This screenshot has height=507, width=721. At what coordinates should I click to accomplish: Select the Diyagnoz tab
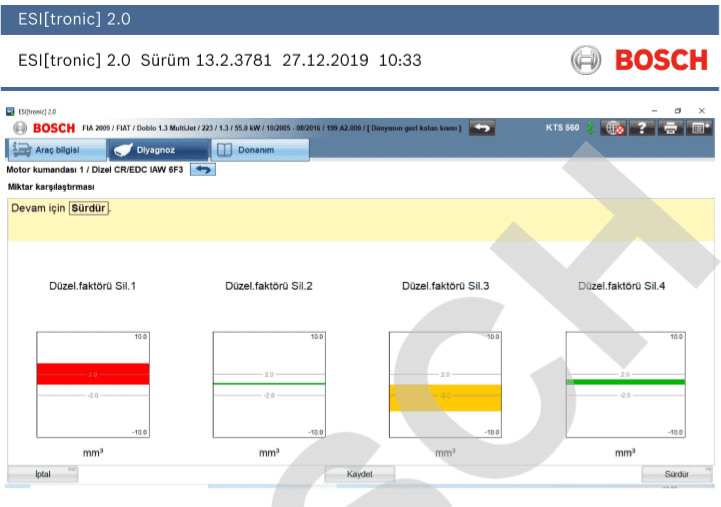pos(156,150)
